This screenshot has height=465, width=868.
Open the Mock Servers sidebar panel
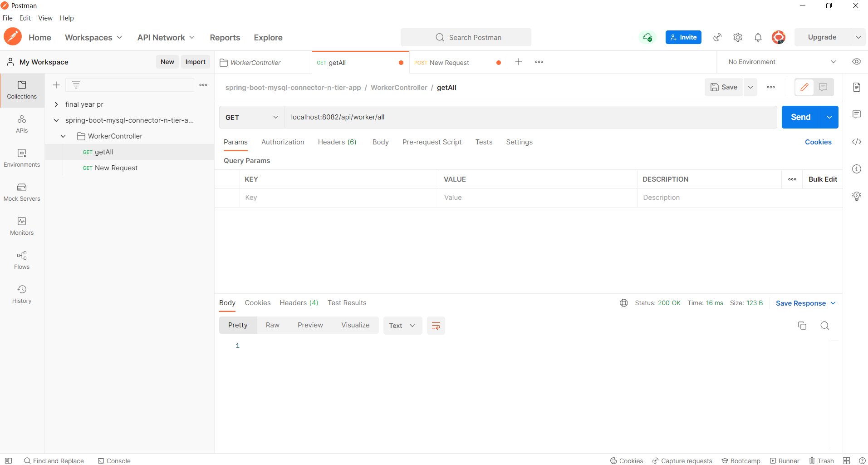(22, 192)
